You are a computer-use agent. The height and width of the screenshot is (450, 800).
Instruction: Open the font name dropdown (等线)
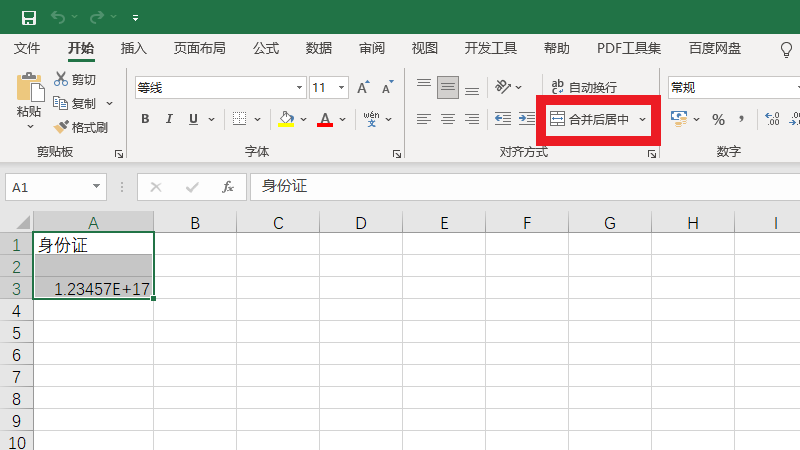[296, 87]
